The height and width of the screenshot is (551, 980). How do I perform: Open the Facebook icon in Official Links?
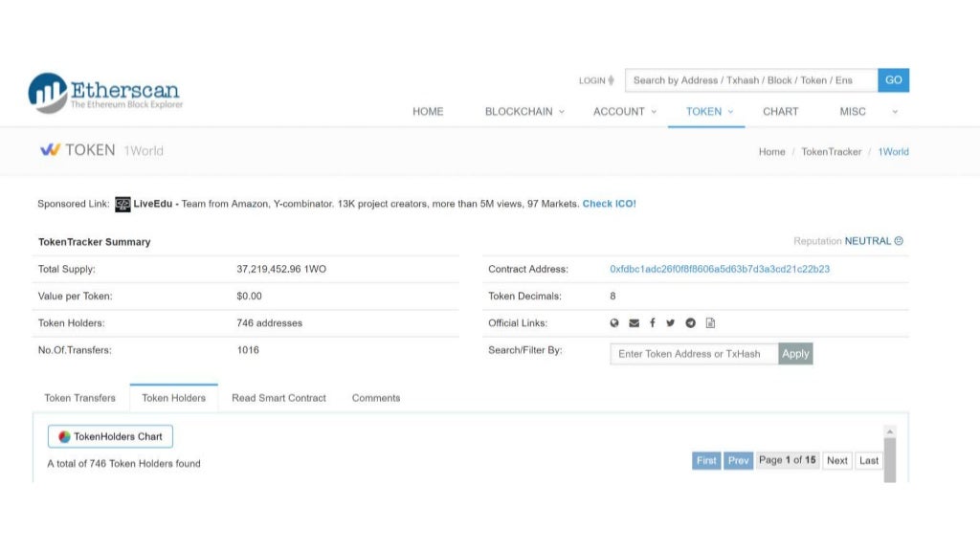(x=653, y=323)
